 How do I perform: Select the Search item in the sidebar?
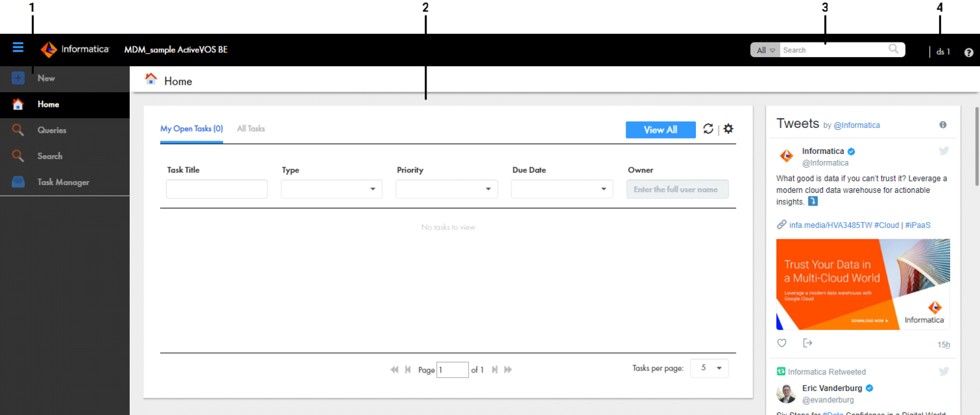point(18,156)
